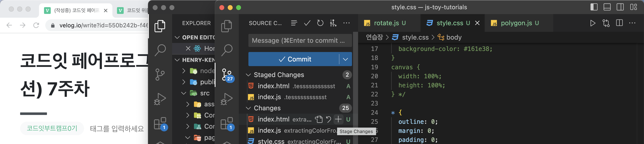This screenshot has width=644, height=144.
Task: Stage changes for index.html with plus icon
Action: click(338, 119)
